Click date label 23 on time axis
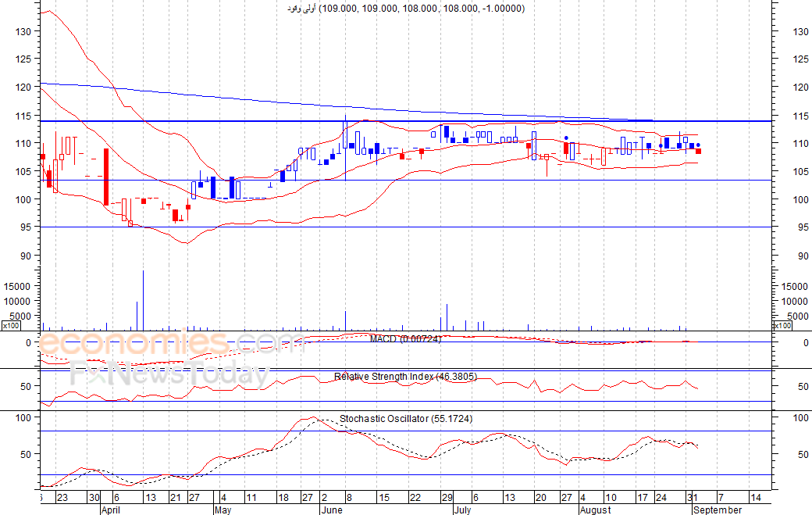 tap(62, 497)
